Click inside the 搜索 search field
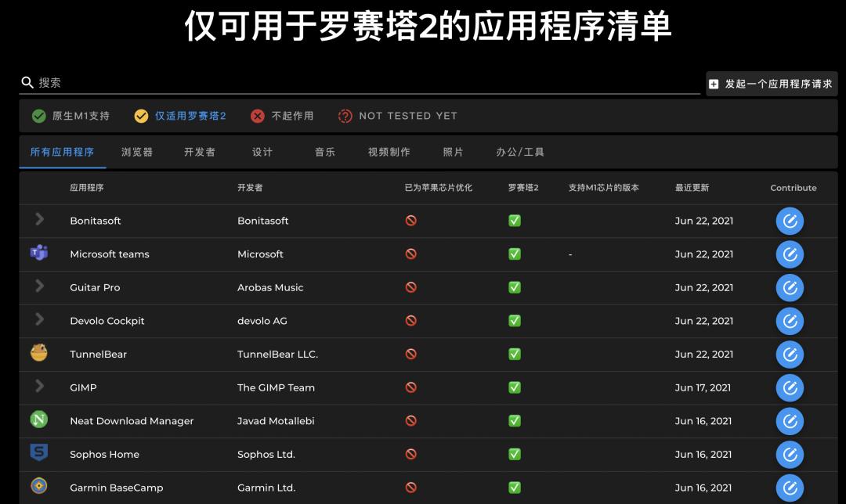 [157, 82]
